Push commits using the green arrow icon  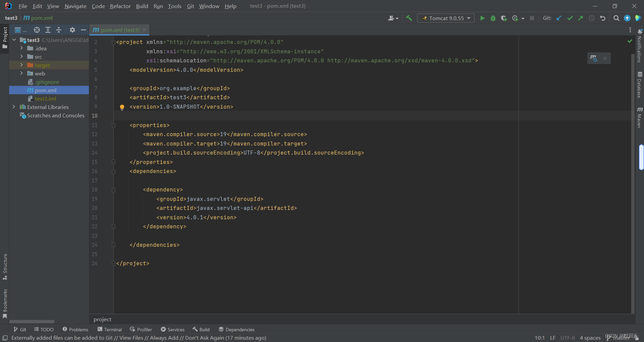click(x=581, y=18)
